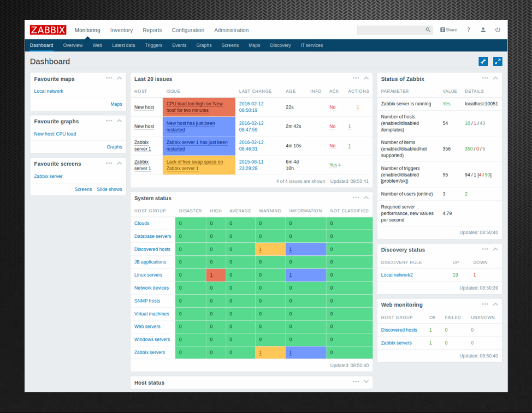Open the three-dots menu in Status of Zabbix

click(485, 78)
